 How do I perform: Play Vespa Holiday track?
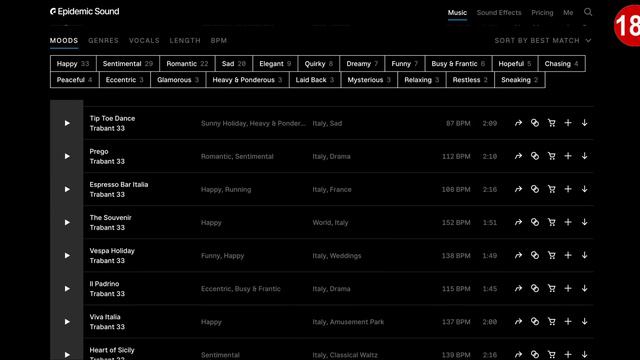[x=67, y=256]
